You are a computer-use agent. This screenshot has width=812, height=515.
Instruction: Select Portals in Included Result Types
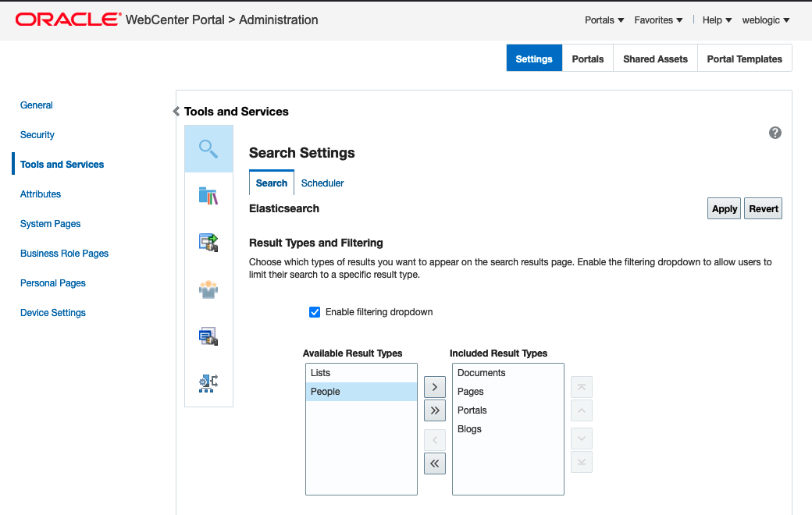coord(507,410)
